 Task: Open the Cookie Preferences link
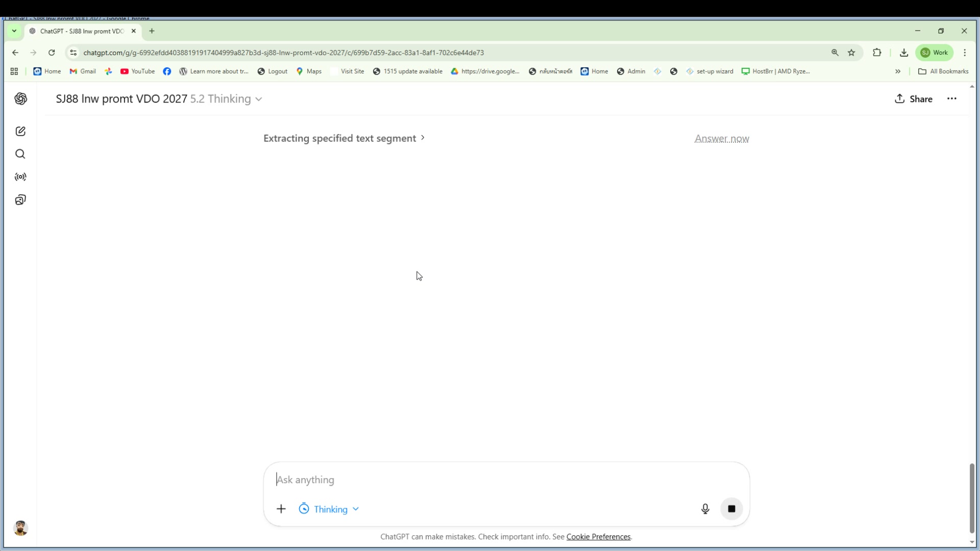pyautogui.click(x=598, y=537)
